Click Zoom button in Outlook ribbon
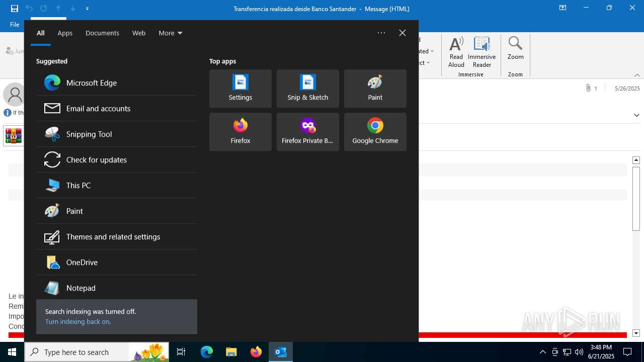 516,48
